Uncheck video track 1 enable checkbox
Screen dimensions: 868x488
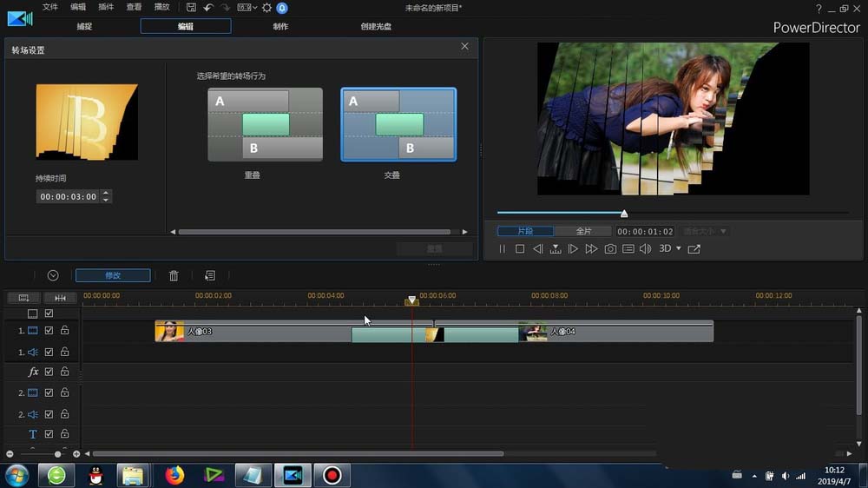49,331
